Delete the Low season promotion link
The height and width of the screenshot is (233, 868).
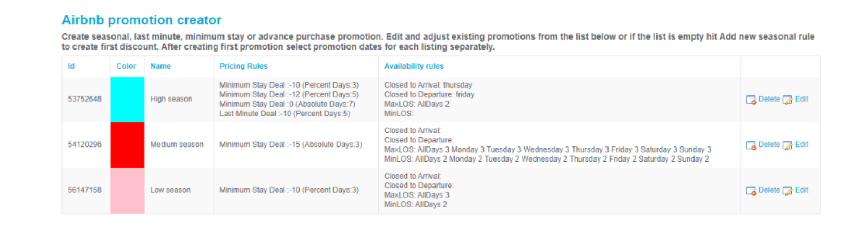(x=769, y=190)
